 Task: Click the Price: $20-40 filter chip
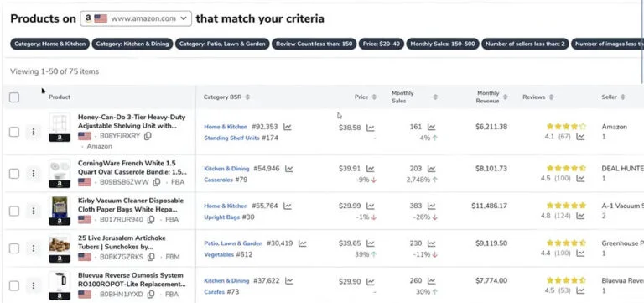pos(382,44)
